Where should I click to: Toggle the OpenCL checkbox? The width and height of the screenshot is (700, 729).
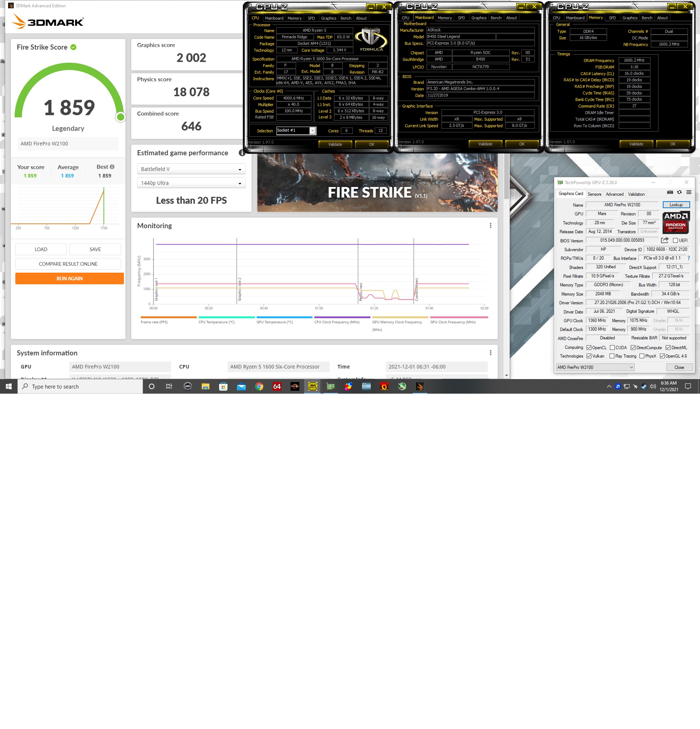click(x=589, y=348)
